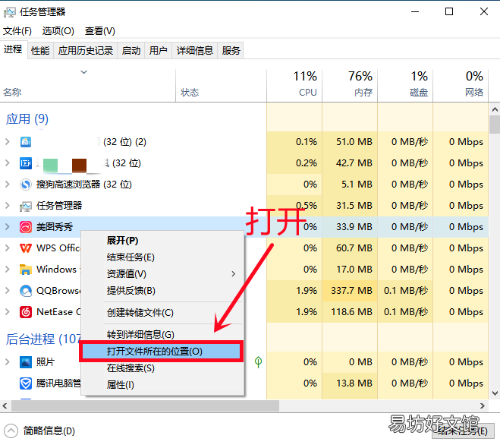This screenshot has width=500, height=448.
Task: Expand the 美图秀秀 process row
Action: point(8,227)
